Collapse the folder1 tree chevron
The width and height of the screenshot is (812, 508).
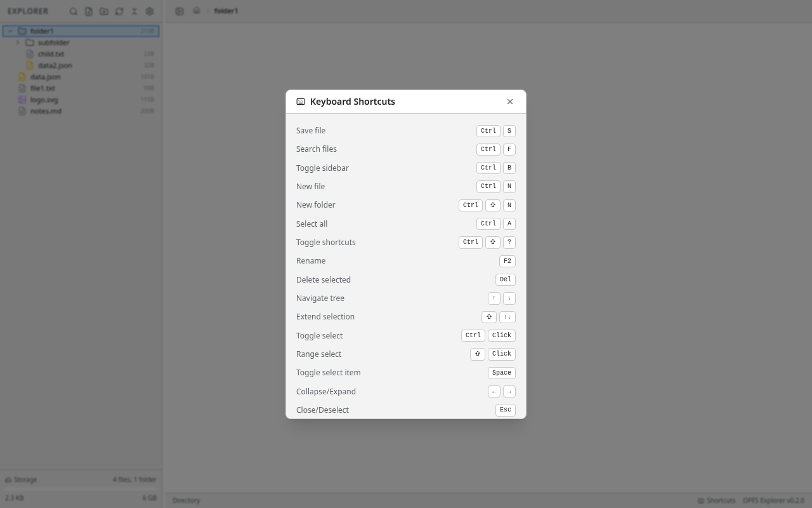(10, 31)
